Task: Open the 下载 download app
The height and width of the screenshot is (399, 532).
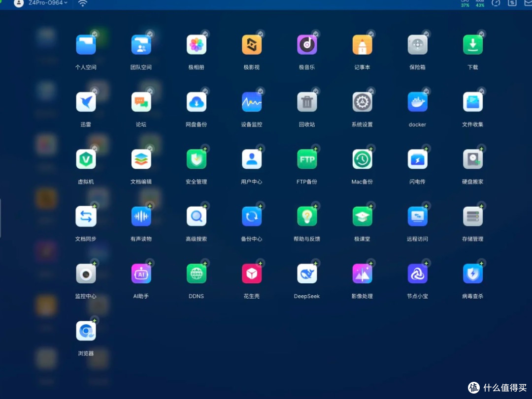Action: pos(473,45)
